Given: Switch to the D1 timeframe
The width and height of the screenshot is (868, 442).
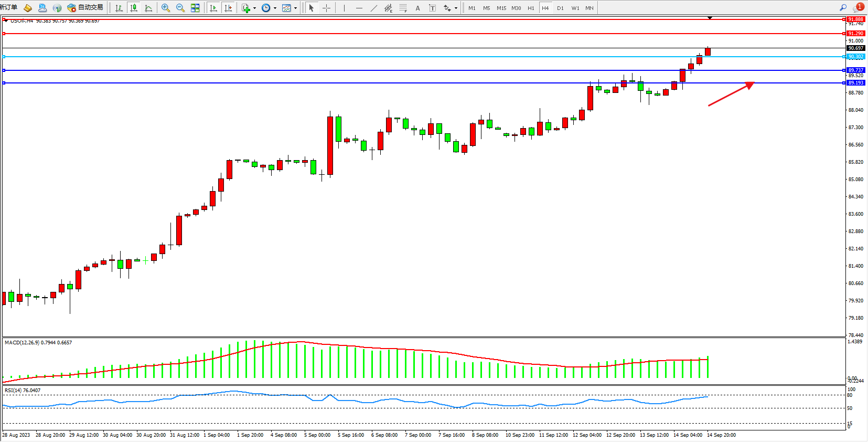Looking at the screenshot, I should pyautogui.click(x=560, y=8).
